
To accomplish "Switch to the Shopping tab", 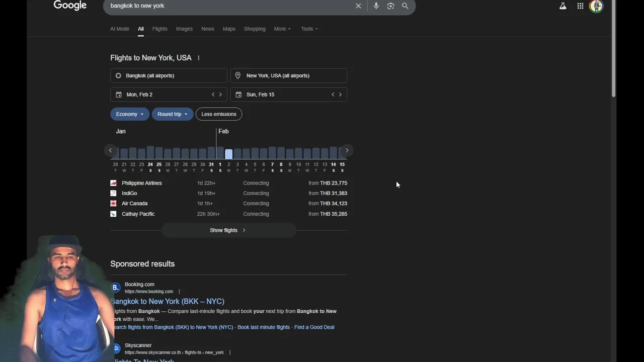I will pyautogui.click(x=255, y=29).
